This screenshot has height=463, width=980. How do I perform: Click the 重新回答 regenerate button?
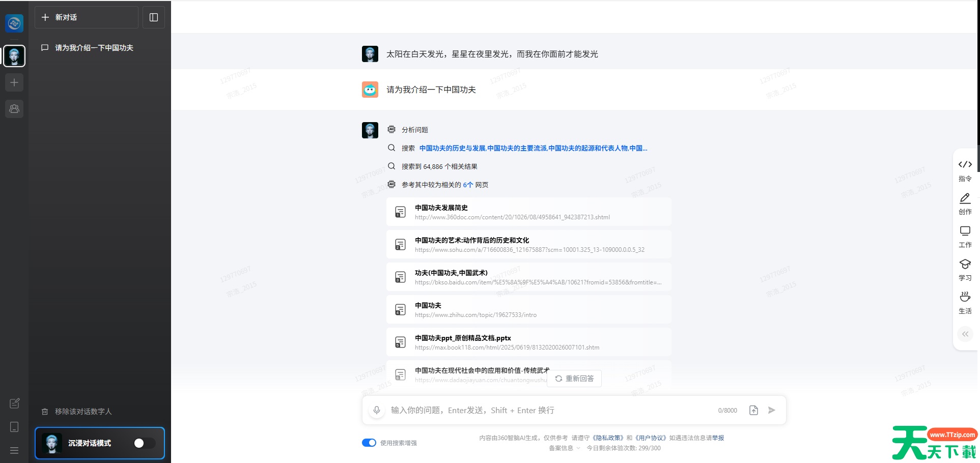574,378
